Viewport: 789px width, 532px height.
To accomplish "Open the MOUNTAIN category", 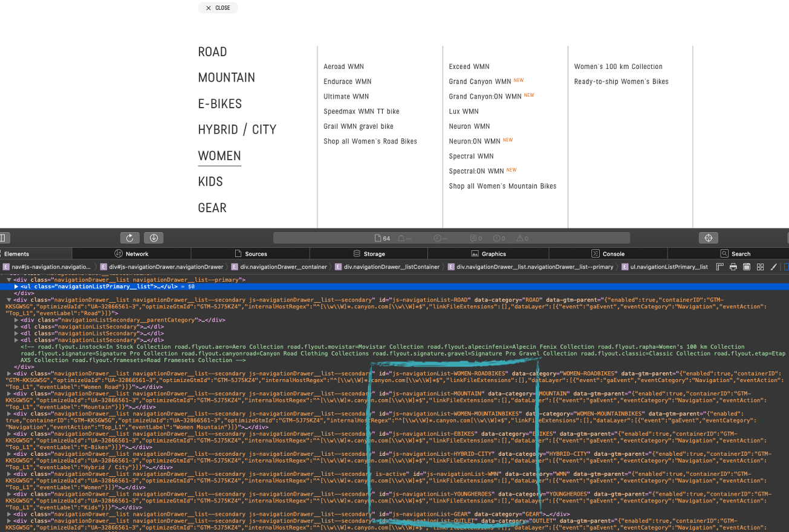I will tap(227, 78).
